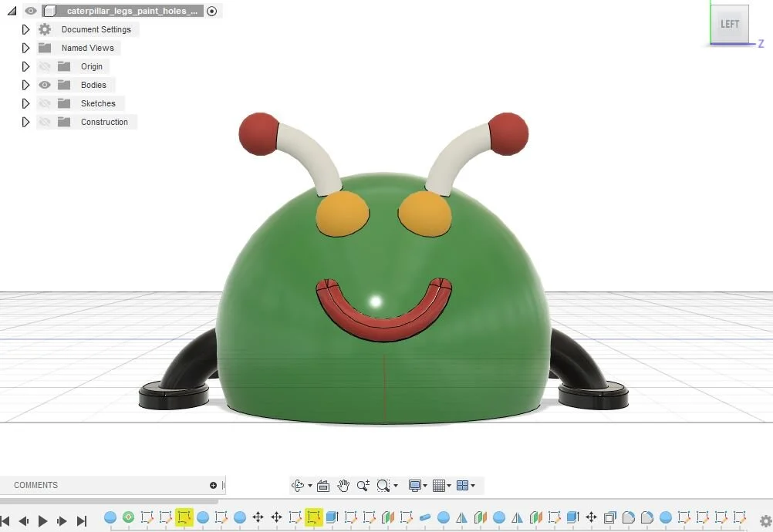Click the horizontal scrollbar below Comments

pos(109,501)
